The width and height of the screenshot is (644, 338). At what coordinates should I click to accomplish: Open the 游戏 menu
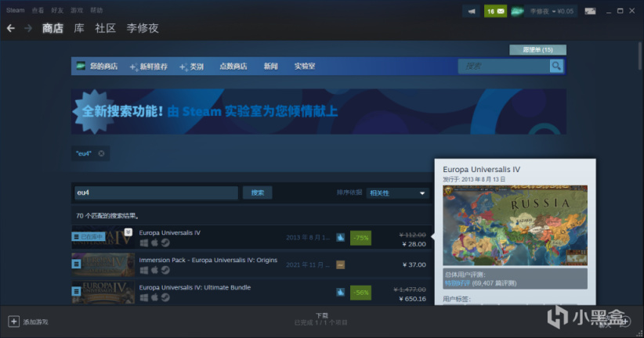coord(77,10)
